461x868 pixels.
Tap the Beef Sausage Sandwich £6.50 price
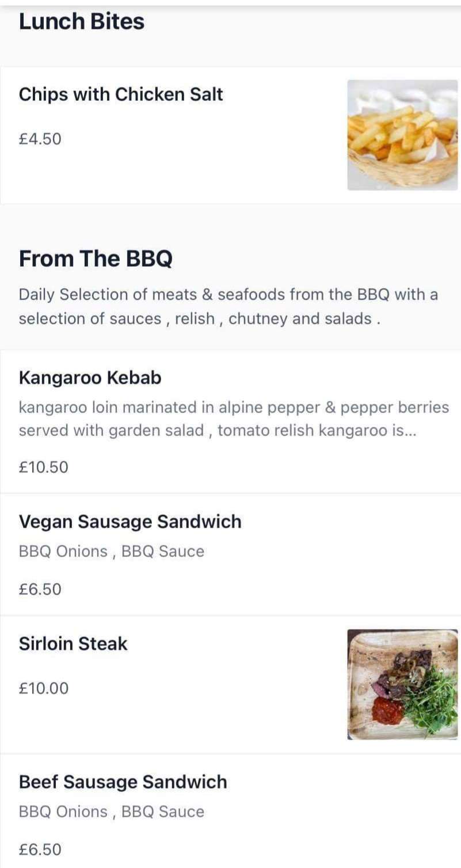point(40,850)
